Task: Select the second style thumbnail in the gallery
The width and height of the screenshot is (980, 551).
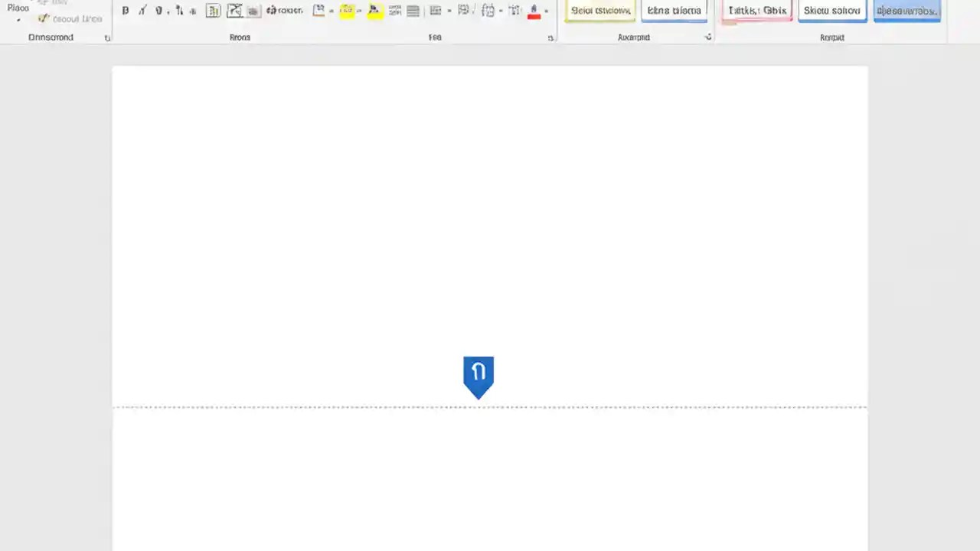Action: click(x=674, y=10)
